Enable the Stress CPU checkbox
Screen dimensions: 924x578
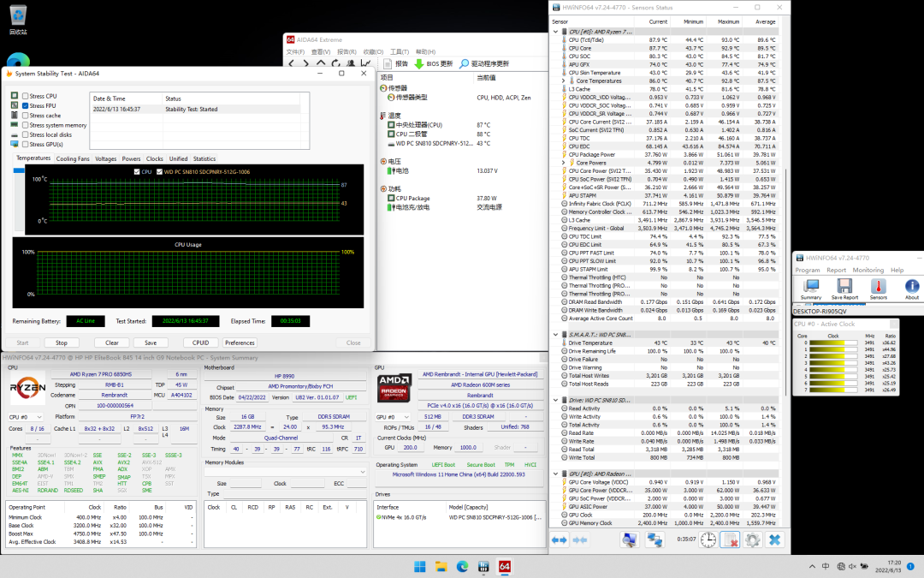tap(26, 96)
